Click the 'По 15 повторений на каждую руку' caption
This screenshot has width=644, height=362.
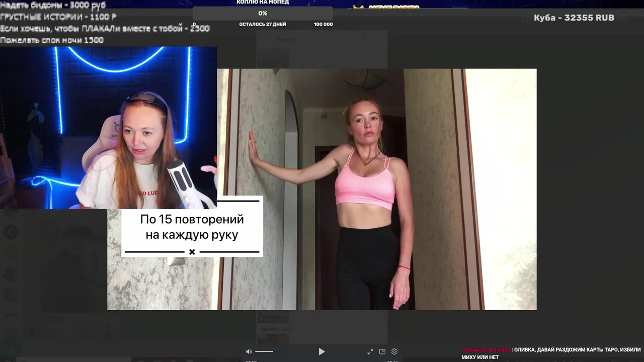click(x=192, y=227)
